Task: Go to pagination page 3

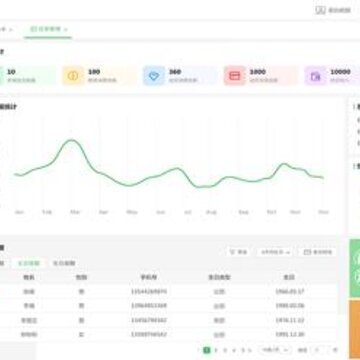Action: click(225, 350)
